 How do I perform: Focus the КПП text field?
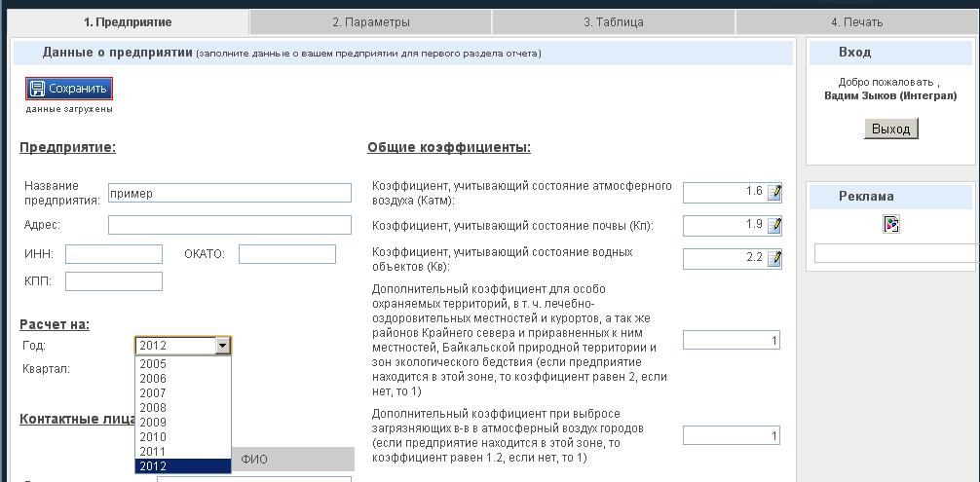(x=114, y=281)
